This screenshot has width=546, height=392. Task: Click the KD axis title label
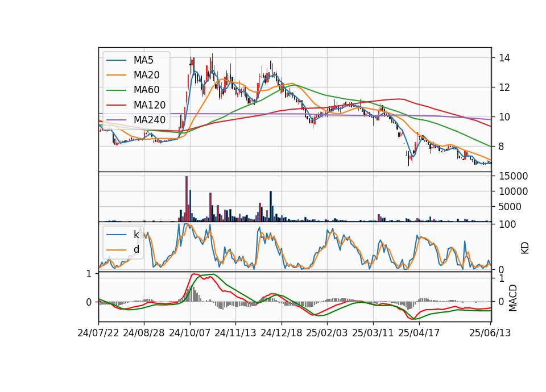point(525,248)
